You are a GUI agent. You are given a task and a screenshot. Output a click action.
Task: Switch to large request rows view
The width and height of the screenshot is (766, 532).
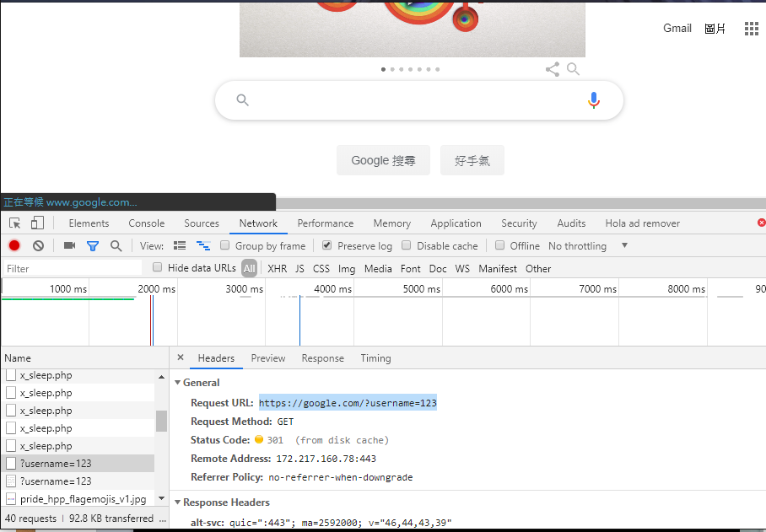coord(180,245)
